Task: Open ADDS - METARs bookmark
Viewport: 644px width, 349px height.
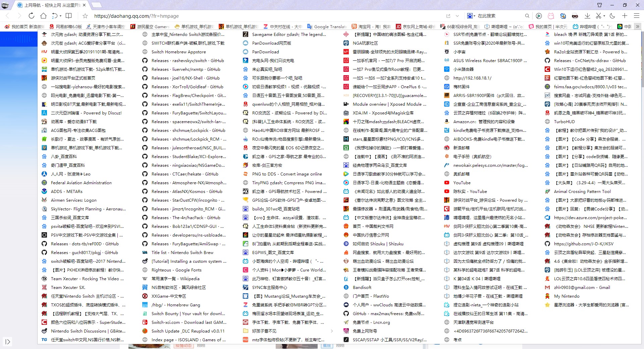Action: (62, 191)
